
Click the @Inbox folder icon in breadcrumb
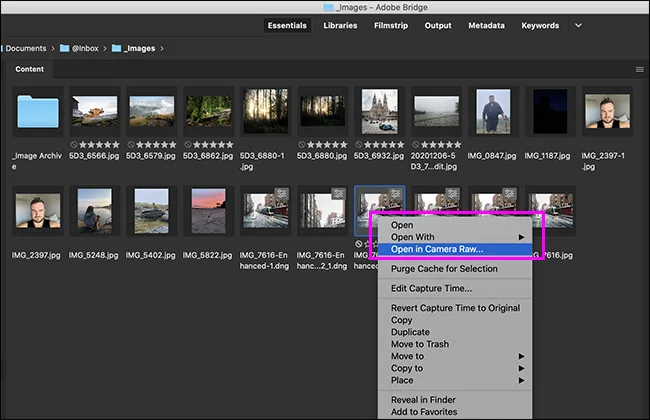pos(66,47)
